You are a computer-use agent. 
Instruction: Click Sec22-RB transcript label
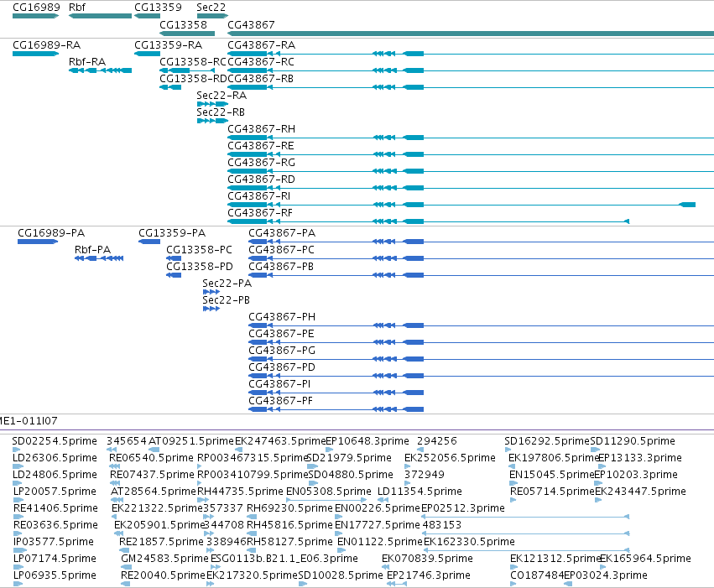(221, 112)
